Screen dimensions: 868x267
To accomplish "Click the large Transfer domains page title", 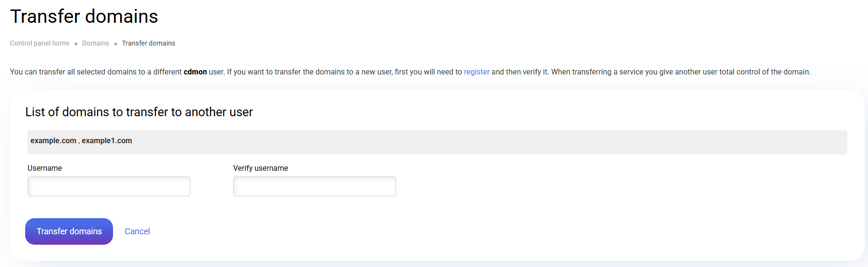I will pyautogui.click(x=84, y=17).
